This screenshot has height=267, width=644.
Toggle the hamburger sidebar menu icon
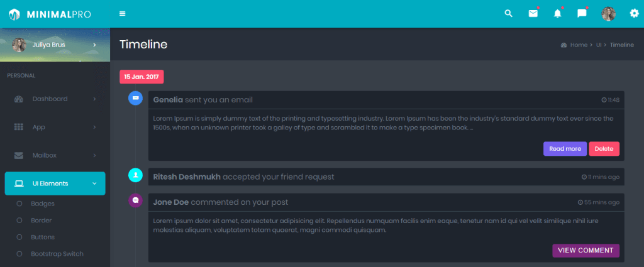tap(122, 14)
